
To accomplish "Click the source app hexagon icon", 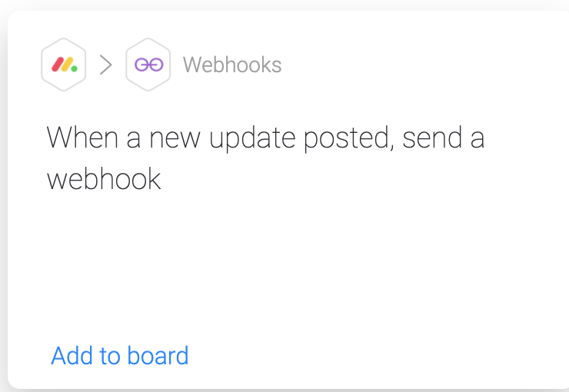I will tap(64, 65).
